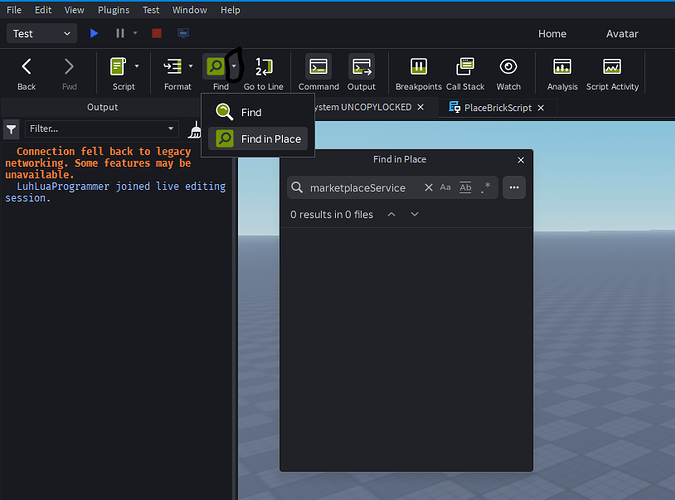This screenshot has width=675, height=500.
Task: Expand the Format dropdown arrow
Action: 191,66
